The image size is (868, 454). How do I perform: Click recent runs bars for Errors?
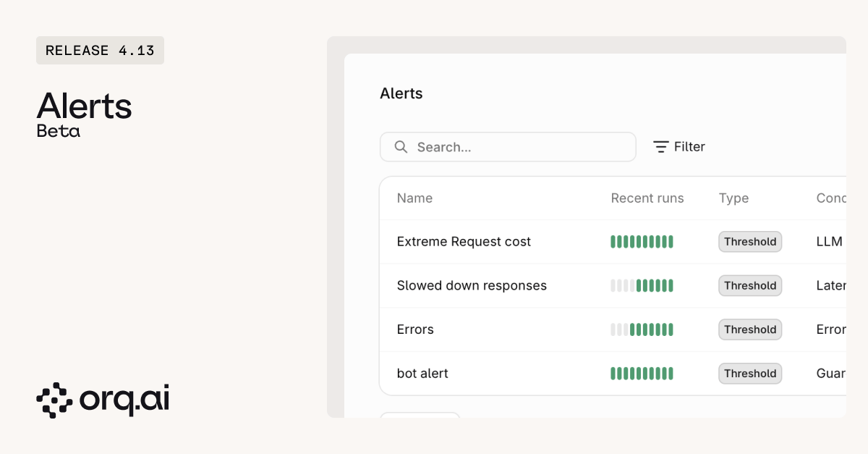click(642, 329)
